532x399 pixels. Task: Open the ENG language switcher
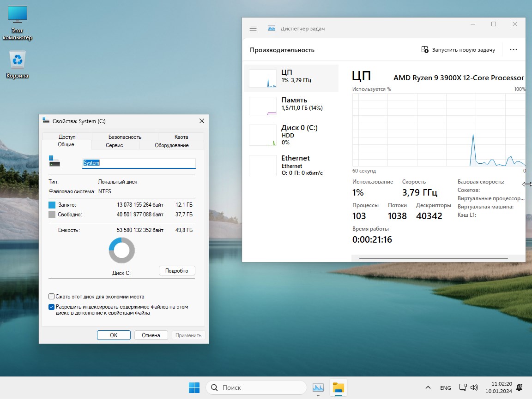point(445,388)
